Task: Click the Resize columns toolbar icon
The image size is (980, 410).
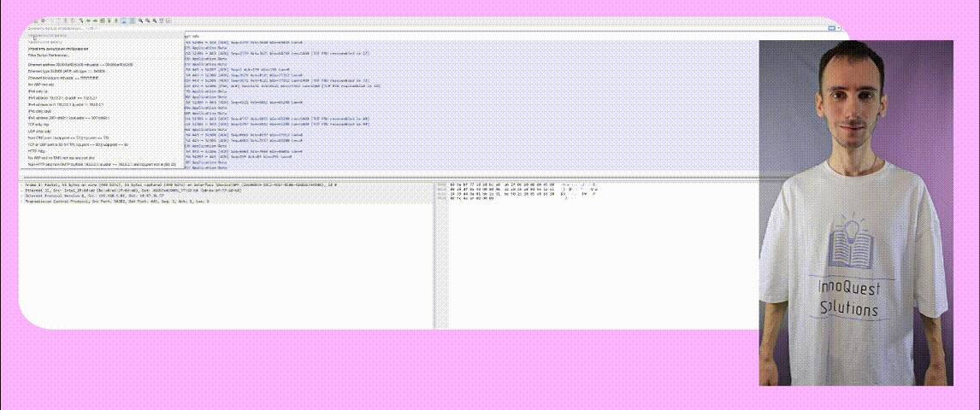Action: coord(161,20)
